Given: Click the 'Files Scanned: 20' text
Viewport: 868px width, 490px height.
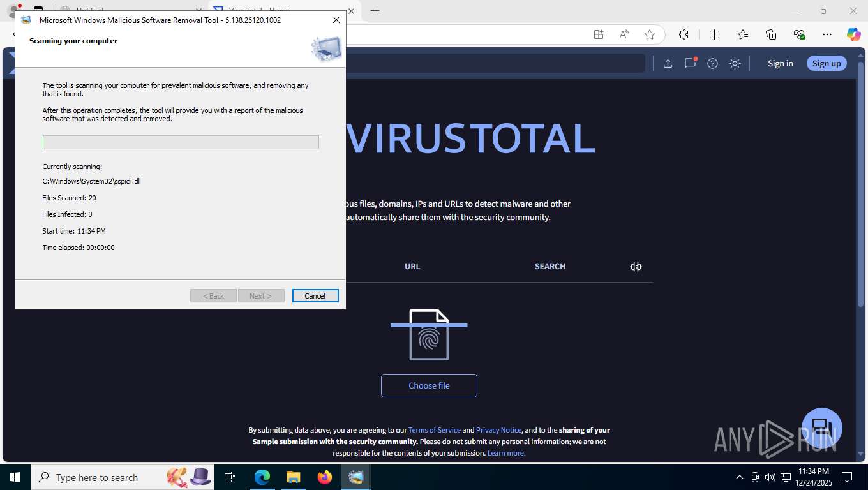Looking at the screenshot, I should click(69, 198).
